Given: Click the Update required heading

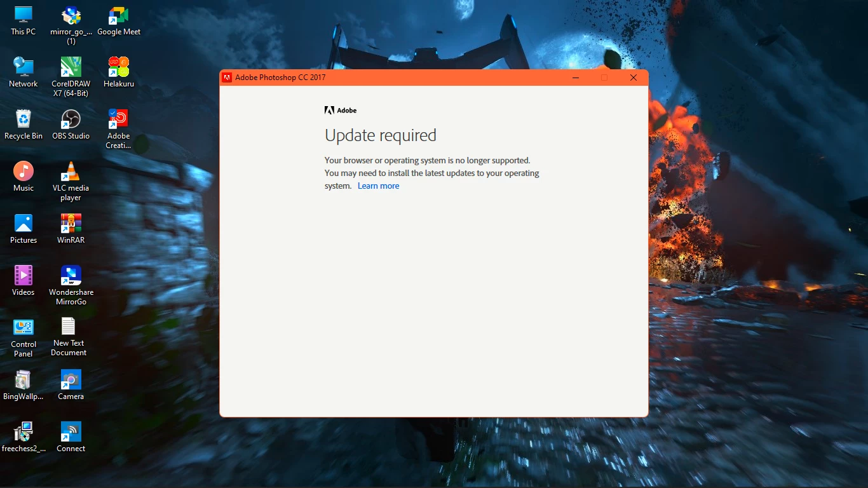Looking at the screenshot, I should coord(381,135).
